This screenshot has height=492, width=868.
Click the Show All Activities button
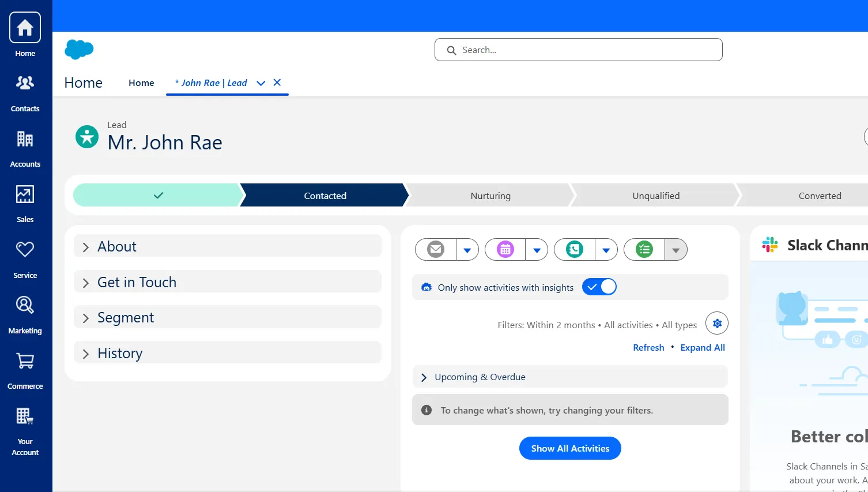click(x=570, y=448)
